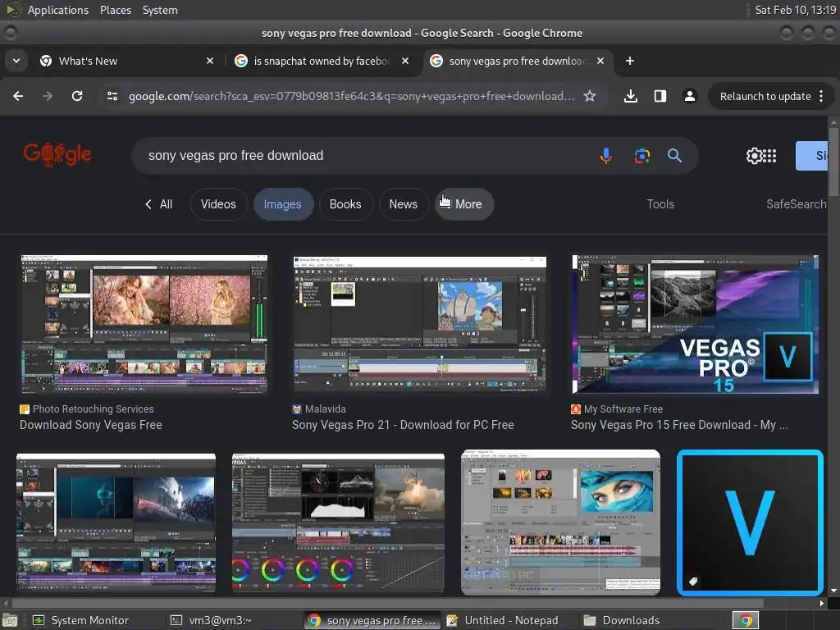Image resolution: width=840 pixels, height=630 pixels.
Task: Open thumbnail with blue-veiled woman
Action: 560,523
